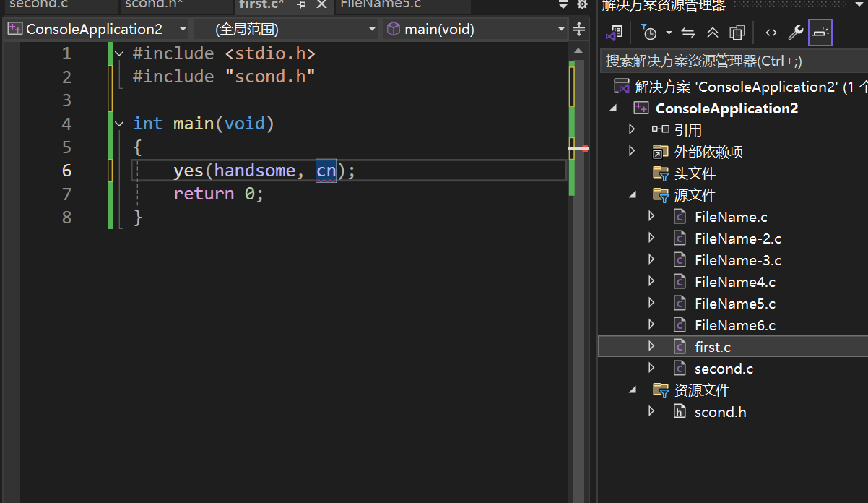868x503 pixels.
Task: Select FileName5.c in the tree
Action: tap(734, 304)
